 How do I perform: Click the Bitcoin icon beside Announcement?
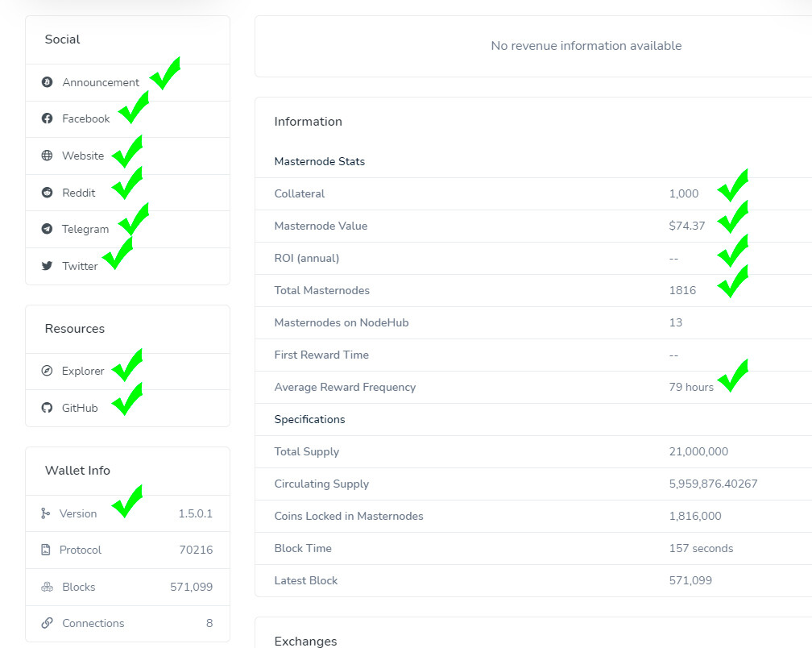pyautogui.click(x=47, y=82)
